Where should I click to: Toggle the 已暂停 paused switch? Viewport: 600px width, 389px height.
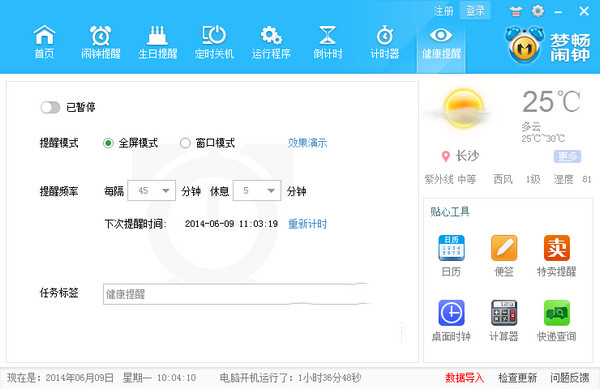click(50, 107)
